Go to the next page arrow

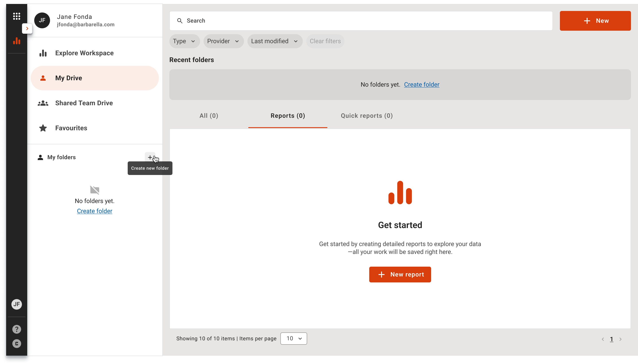coord(620,339)
